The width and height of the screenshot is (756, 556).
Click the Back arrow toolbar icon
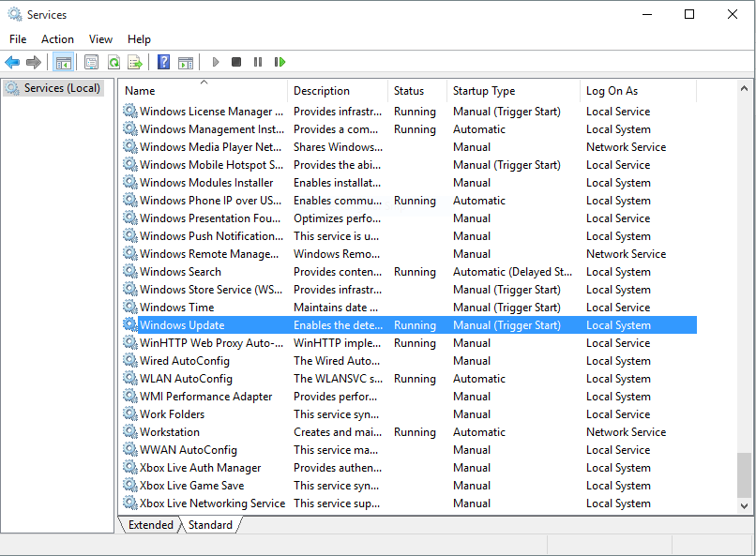pyautogui.click(x=12, y=62)
